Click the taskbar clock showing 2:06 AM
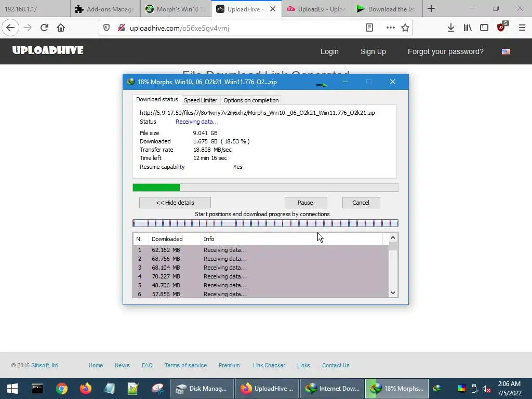Viewport: 532px width, 399px height. [x=509, y=389]
